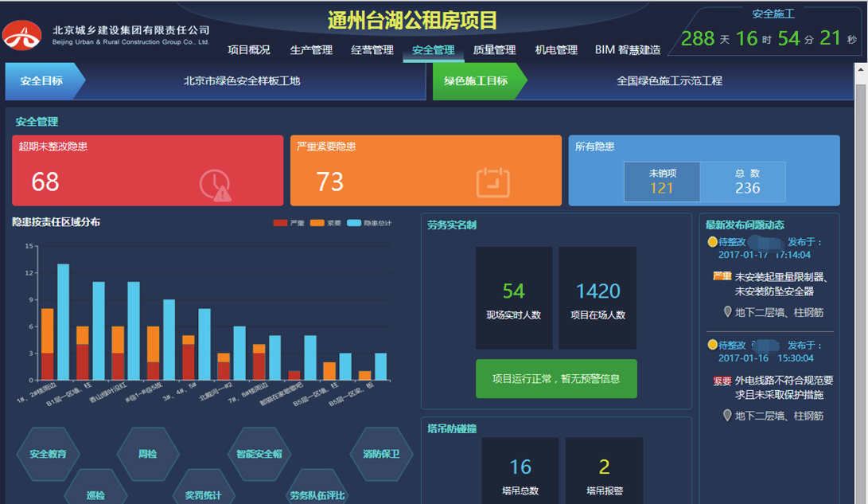
Task: Click the scrollbar up arrow
Action: tap(860, 69)
